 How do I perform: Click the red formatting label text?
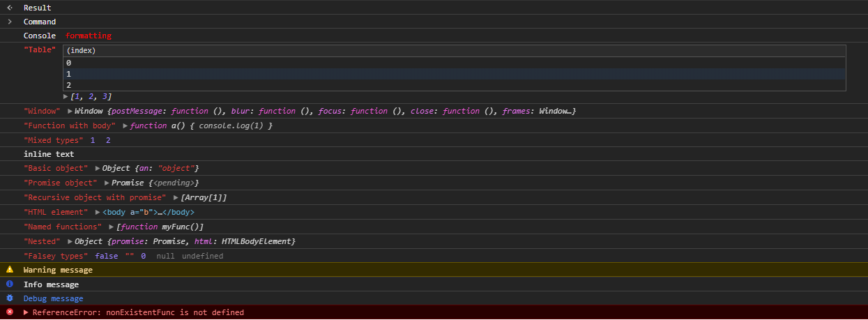click(89, 36)
